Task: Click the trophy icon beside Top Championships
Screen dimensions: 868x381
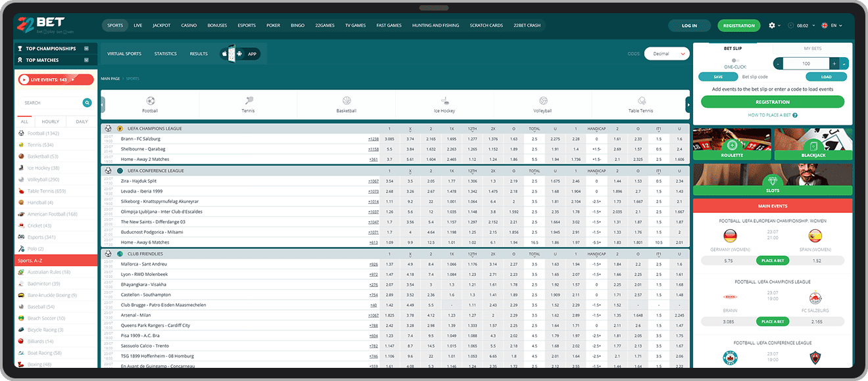Action: click(20, 49)
